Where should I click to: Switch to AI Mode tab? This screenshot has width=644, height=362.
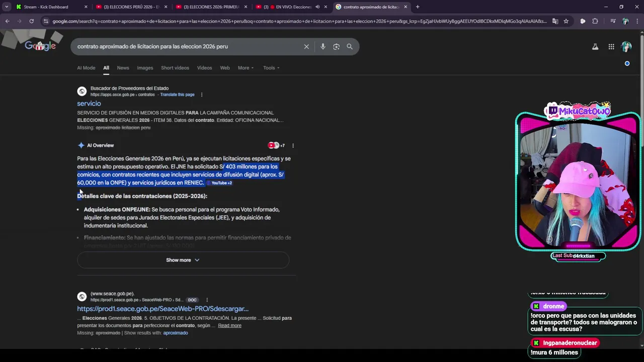click(86, 68)
